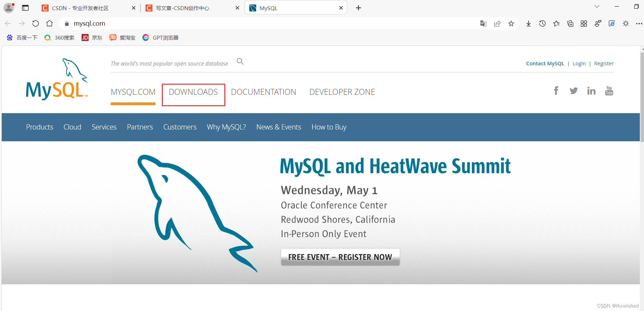Image resolution: width=644 pixels, height=311 pixels.
Task: Switch to CSDN 专业开发者社区 tab
Action: [x=80, y=8]
